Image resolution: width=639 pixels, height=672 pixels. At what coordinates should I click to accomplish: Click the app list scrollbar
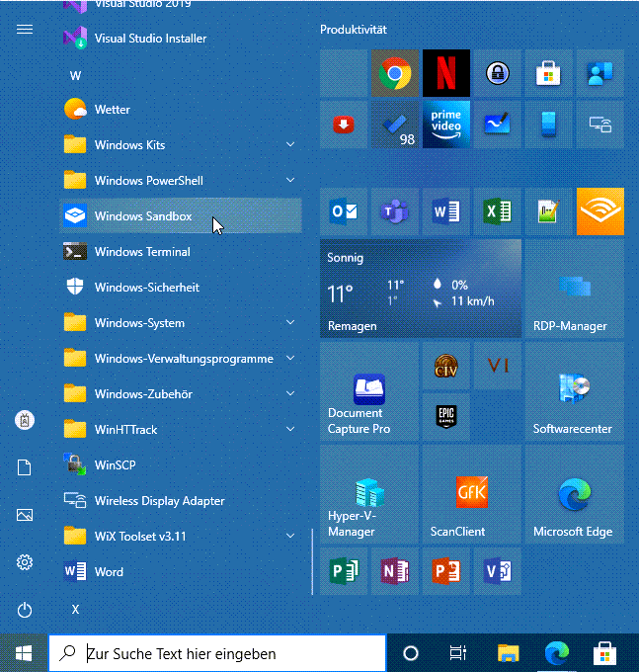pos(313,561)
